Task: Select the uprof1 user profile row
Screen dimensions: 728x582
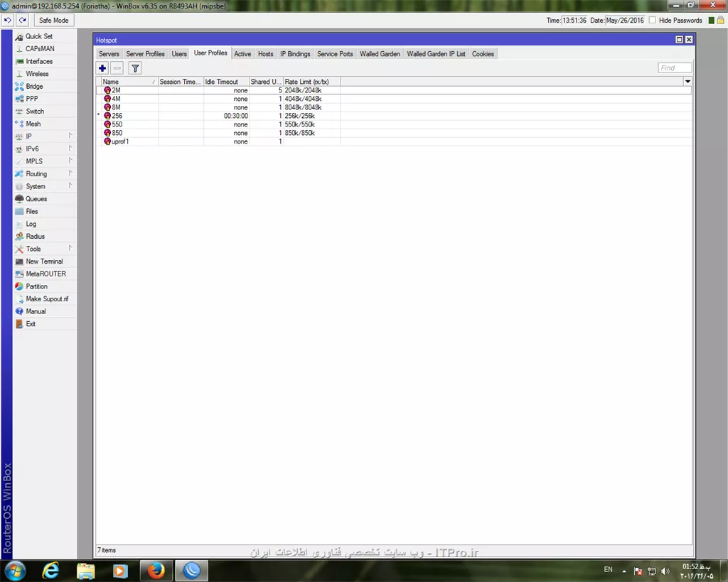Action: click(x=394, y=141)
